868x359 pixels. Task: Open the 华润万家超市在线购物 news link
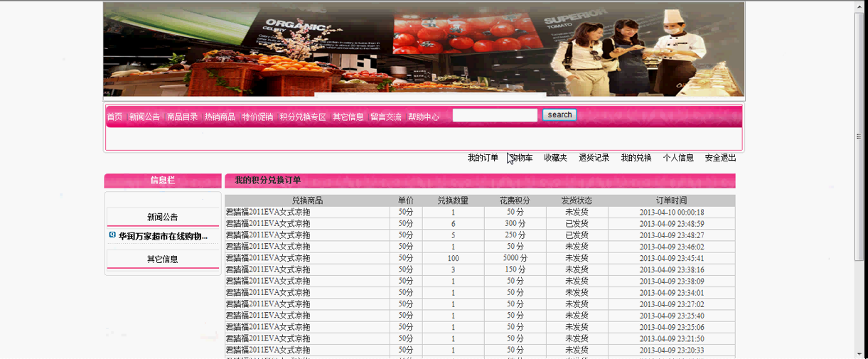point(163,236)
